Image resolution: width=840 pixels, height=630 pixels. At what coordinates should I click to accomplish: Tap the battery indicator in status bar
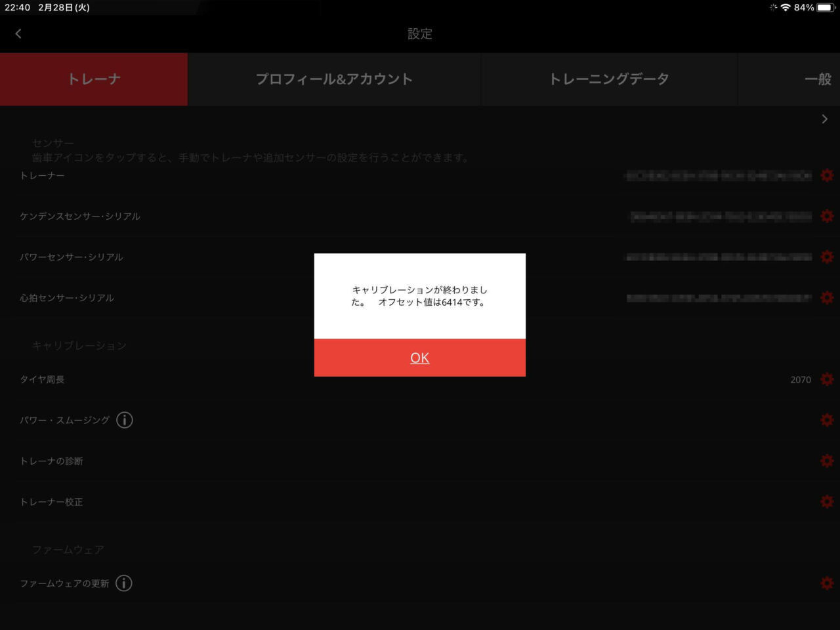(x=825, y=7)
